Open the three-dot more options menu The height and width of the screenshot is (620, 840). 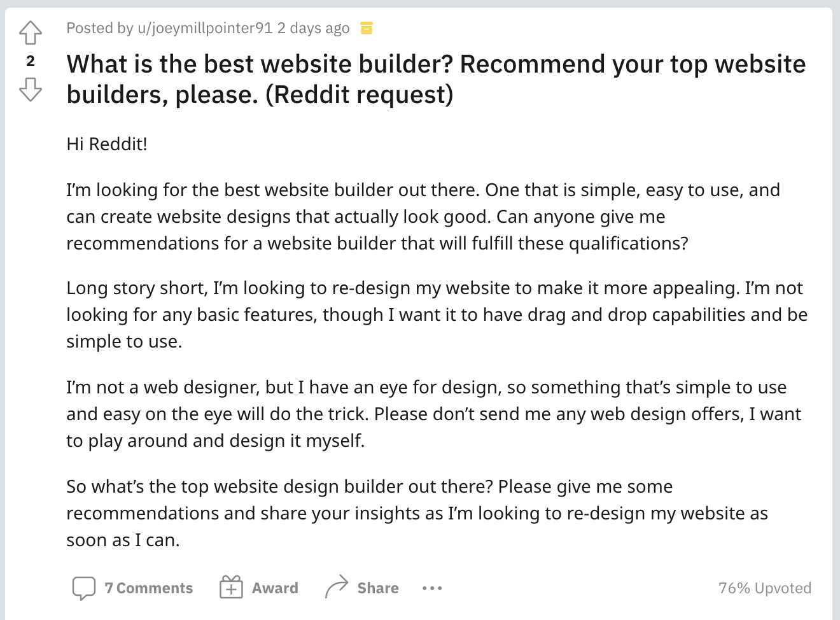(432, 588)
